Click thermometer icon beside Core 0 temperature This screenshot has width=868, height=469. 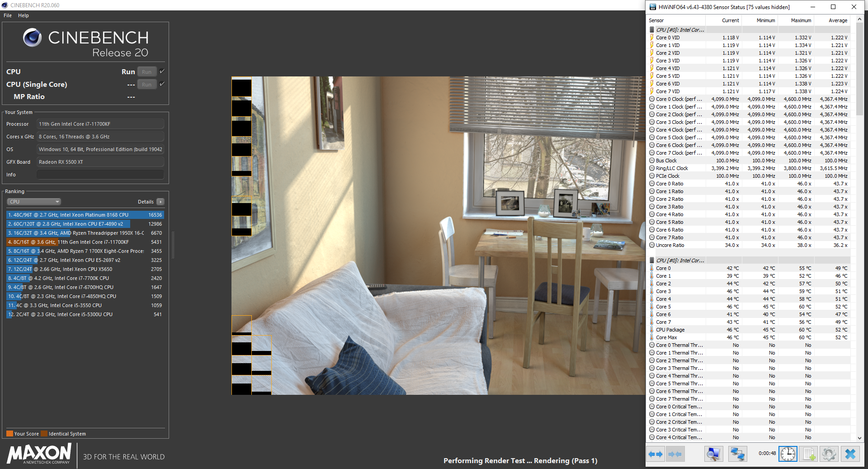pyautogui.click(x=652, y=268)
